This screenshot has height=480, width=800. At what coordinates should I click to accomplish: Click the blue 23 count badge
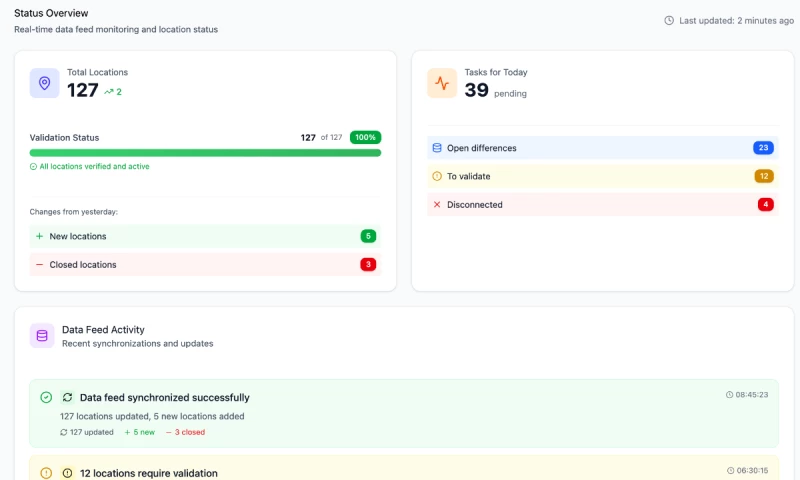point(763,148)
